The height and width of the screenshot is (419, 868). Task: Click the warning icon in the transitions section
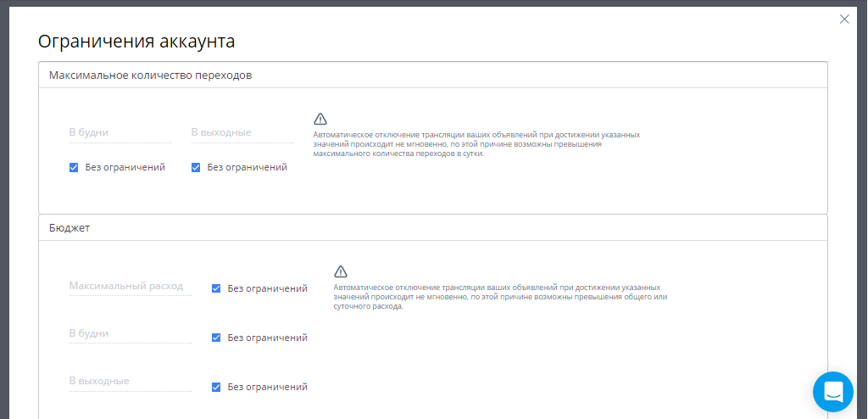coord(320,119)
